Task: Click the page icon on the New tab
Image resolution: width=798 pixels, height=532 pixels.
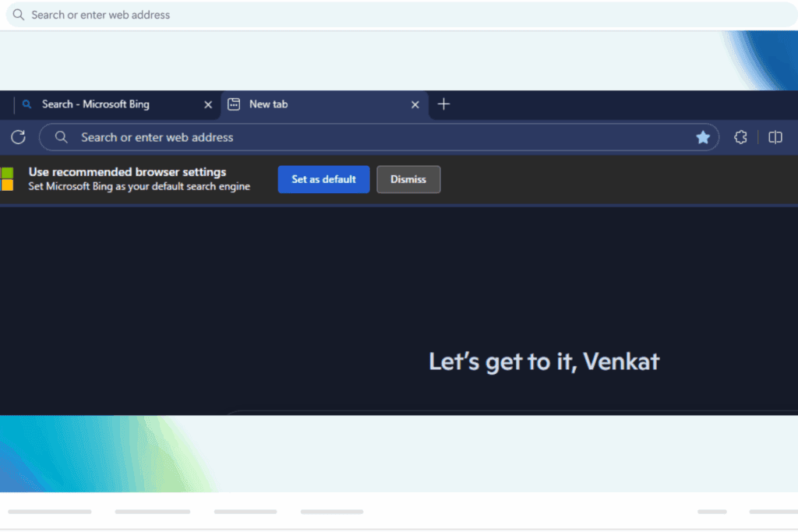Action: click(x=234, y=104)
